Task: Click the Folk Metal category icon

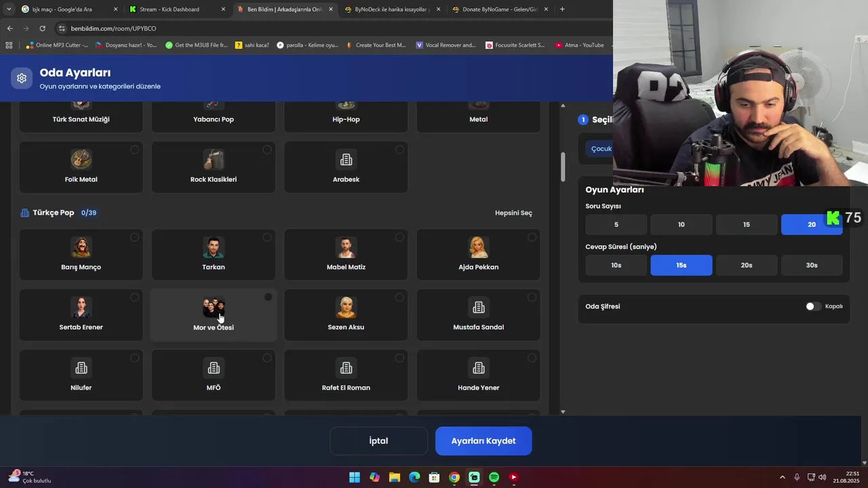Action: 81,160
